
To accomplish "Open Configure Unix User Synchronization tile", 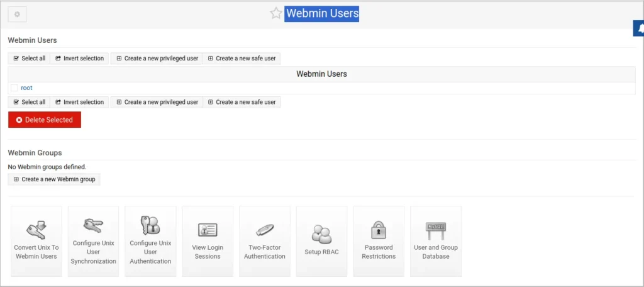I will coord(93,241).
